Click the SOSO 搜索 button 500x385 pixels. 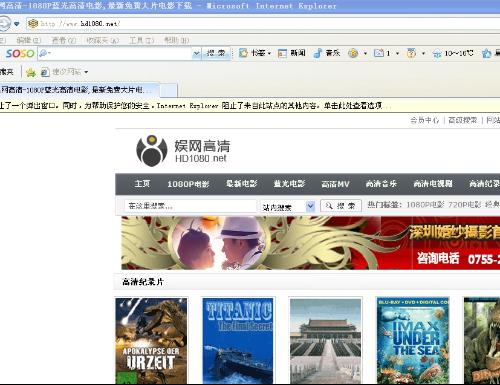(216, 53)
